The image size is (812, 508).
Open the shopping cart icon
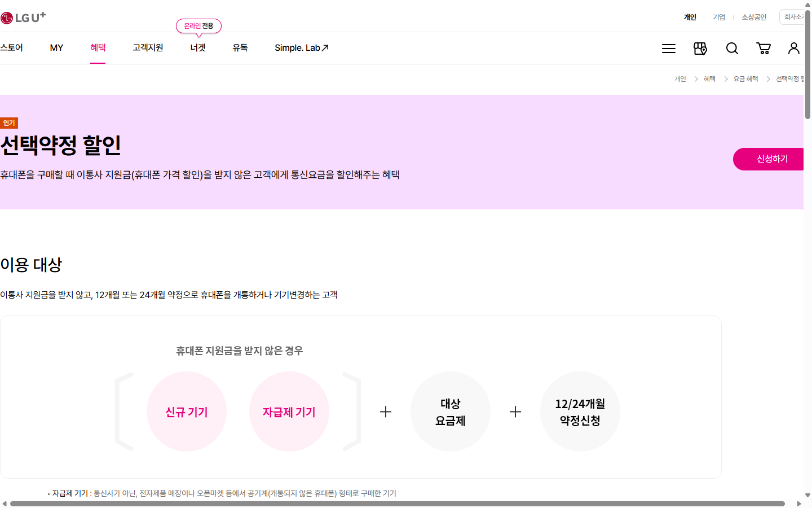764,49
